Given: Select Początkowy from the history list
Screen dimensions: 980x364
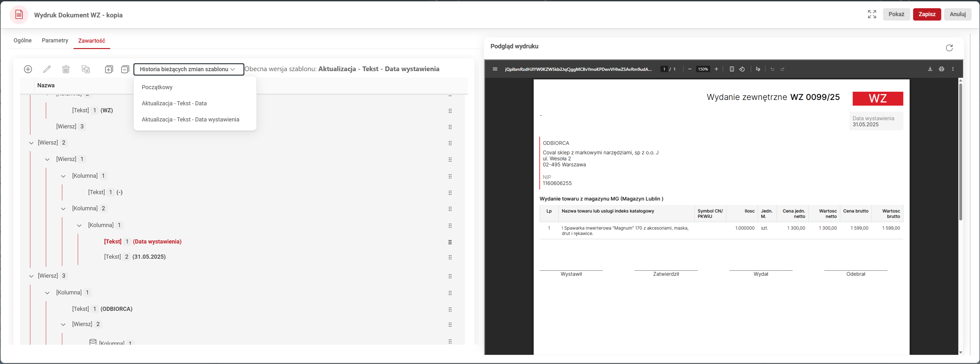Looking at the screenshot, I should tap(157, 87).
